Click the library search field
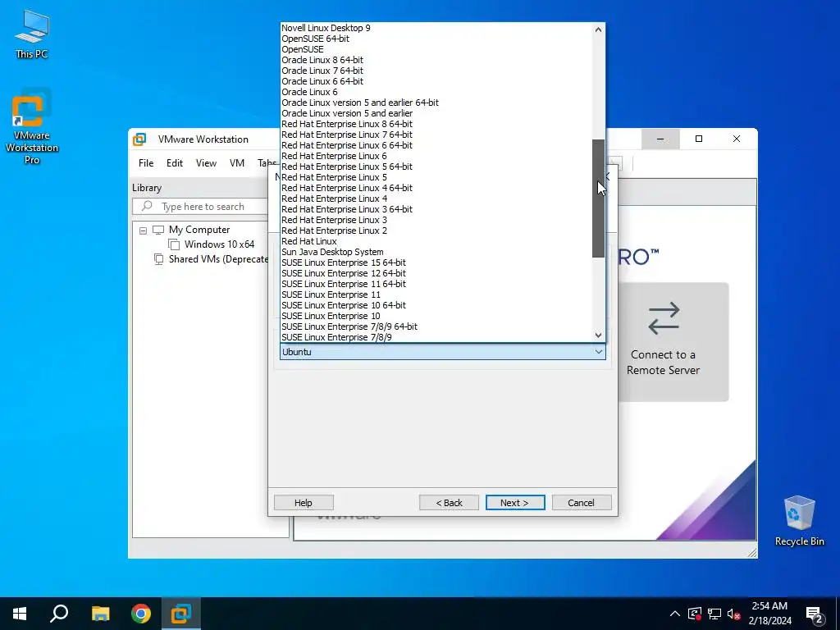 click(201, 207)
